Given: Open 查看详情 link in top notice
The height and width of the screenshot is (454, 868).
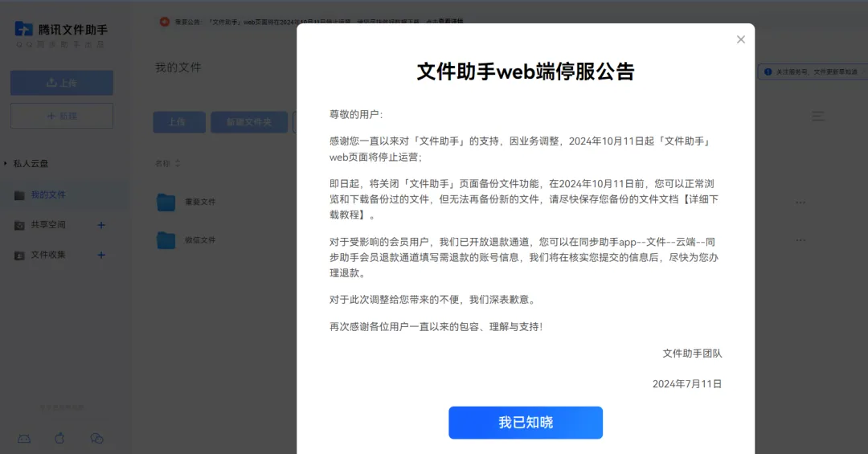Looking at the screenshot, I should 451,22.
